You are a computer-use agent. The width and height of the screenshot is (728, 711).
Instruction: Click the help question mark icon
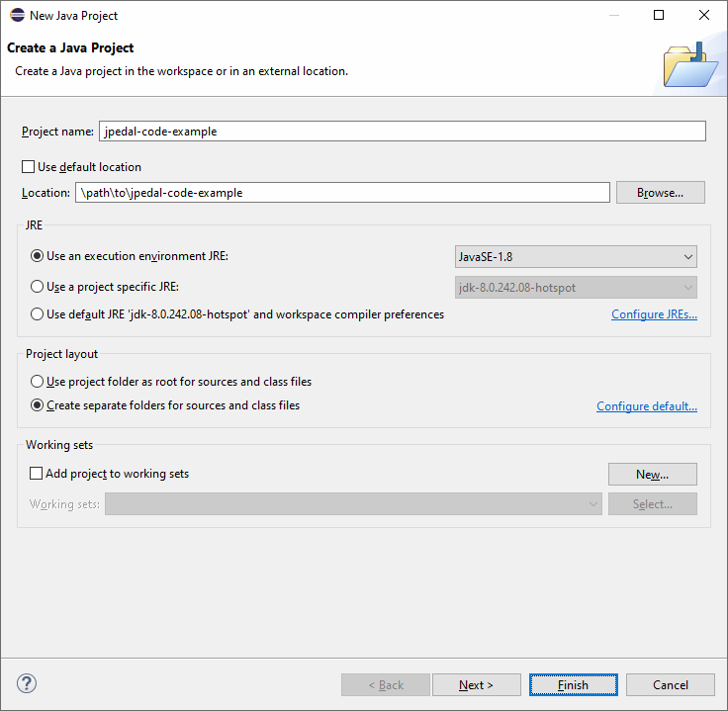pyautogui.click(x=27, y=684)
